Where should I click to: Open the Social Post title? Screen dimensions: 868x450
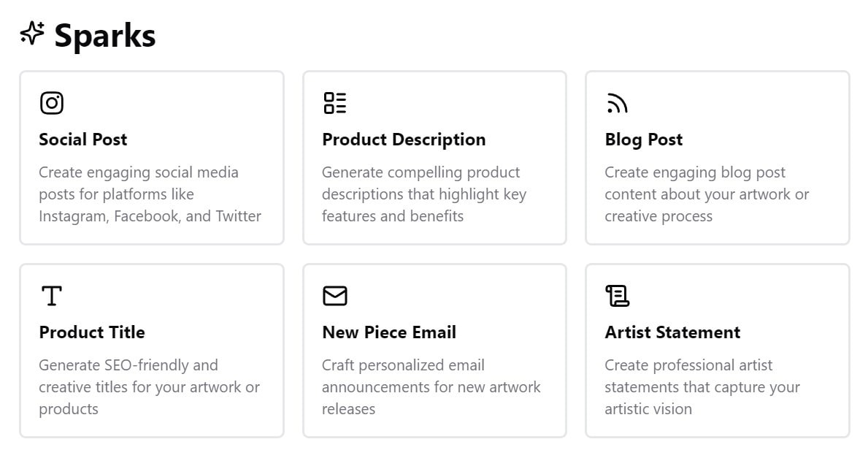pos(82,140)
